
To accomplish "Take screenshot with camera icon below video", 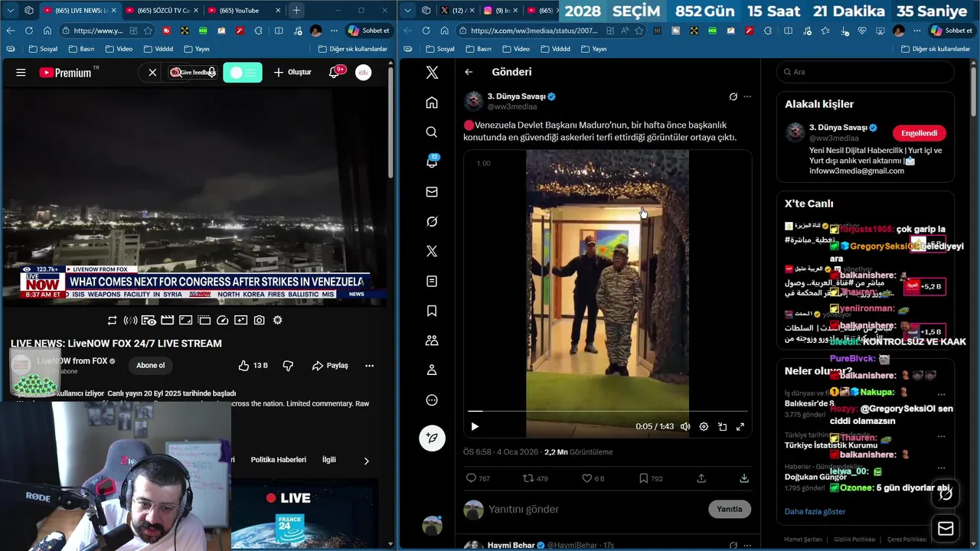I will coord(260,320).
